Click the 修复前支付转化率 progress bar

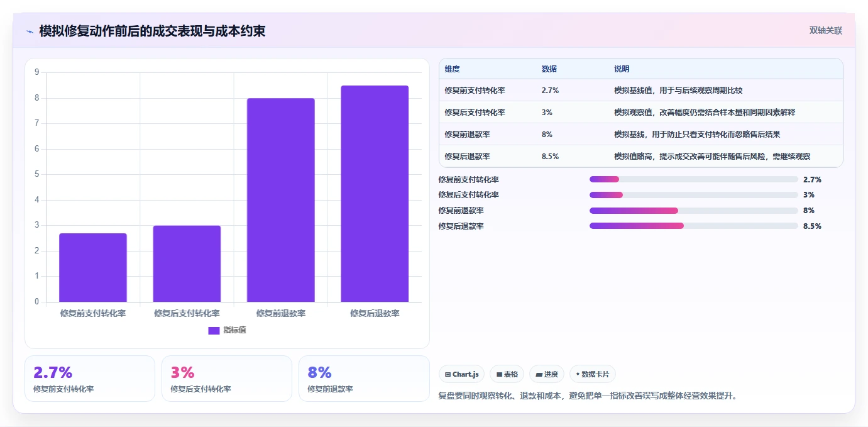[x=694, y=180]
